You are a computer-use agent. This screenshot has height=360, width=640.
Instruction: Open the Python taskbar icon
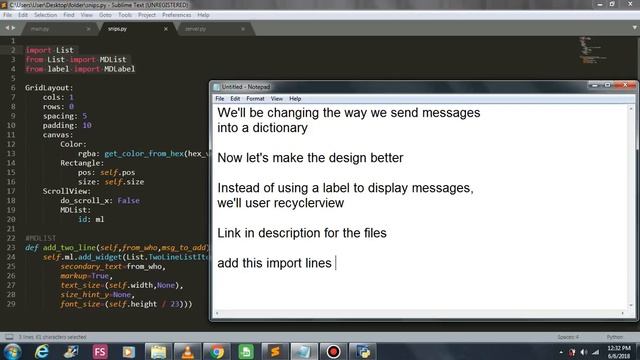(x=363, y=351)
